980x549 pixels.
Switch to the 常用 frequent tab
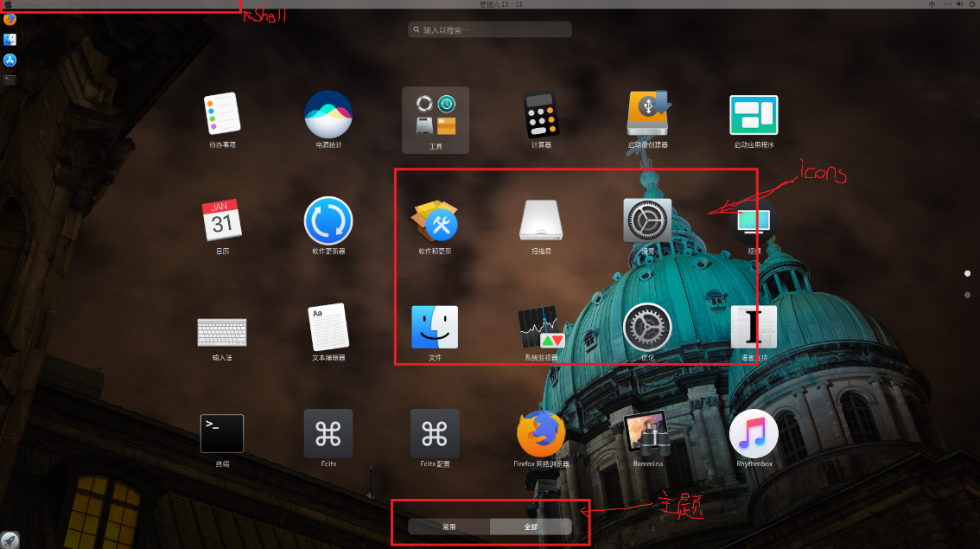click(x=449, y=527)
